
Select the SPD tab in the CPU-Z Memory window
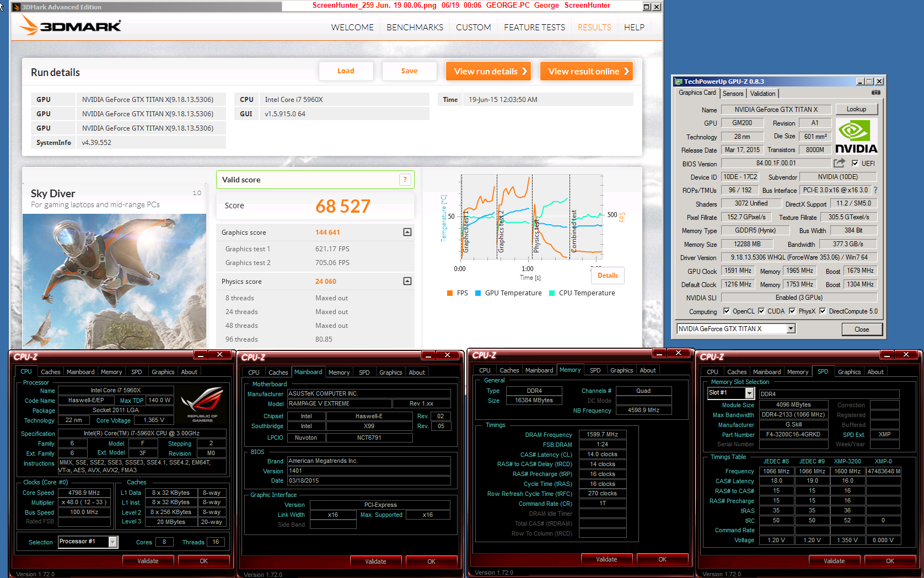pos(595,370)
